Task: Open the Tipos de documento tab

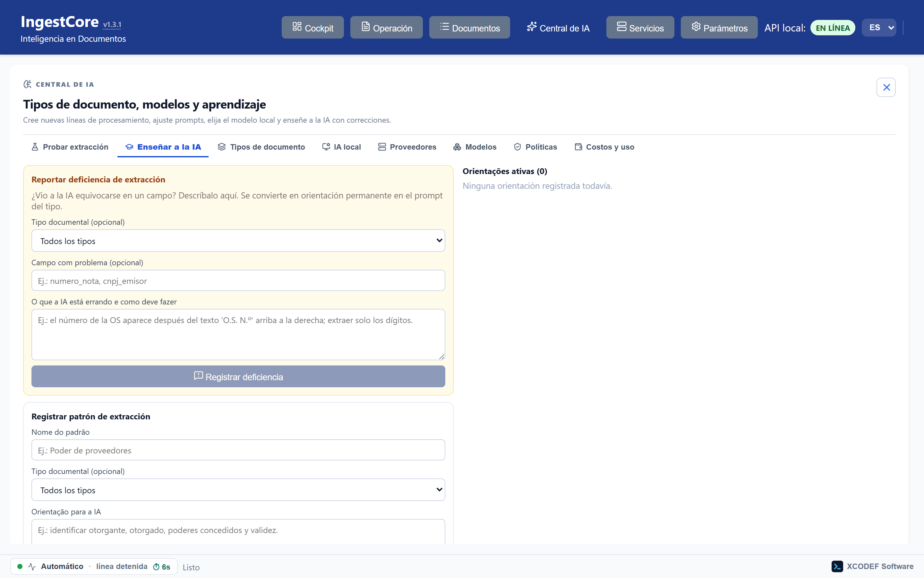Action: click(261, 147)
